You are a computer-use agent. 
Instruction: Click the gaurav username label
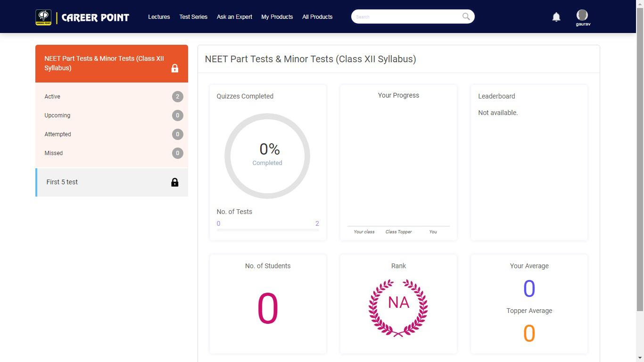point(583,24)
